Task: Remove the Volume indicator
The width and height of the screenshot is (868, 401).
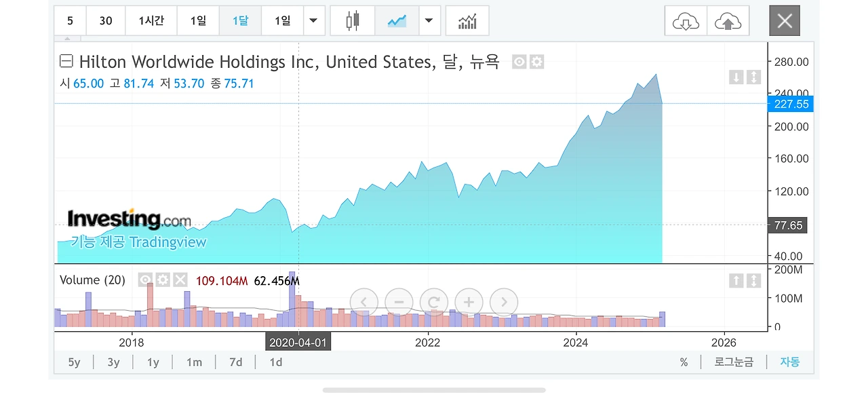Action: (x=180, y=280)
